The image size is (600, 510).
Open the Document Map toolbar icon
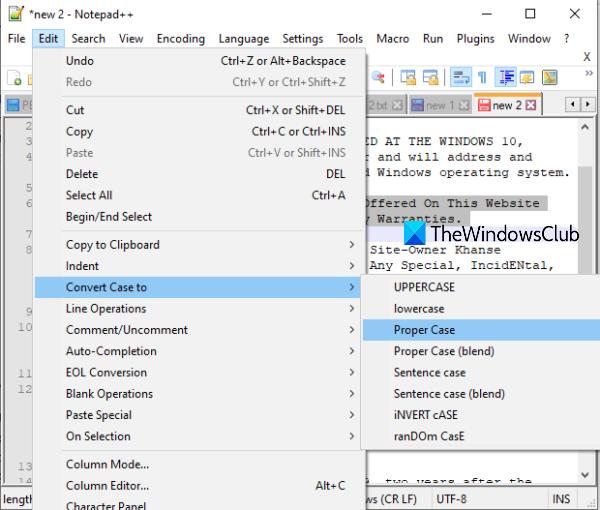click(549, 78)
